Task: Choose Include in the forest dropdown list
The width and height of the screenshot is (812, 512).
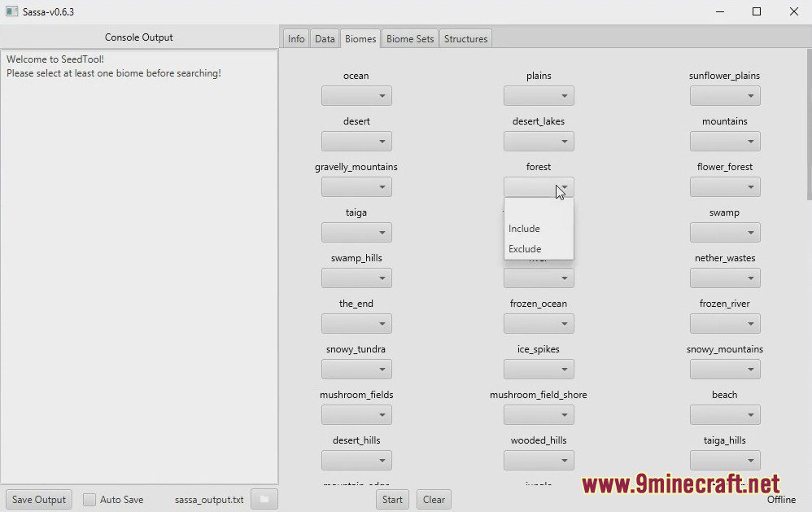Action: [539, 229]
